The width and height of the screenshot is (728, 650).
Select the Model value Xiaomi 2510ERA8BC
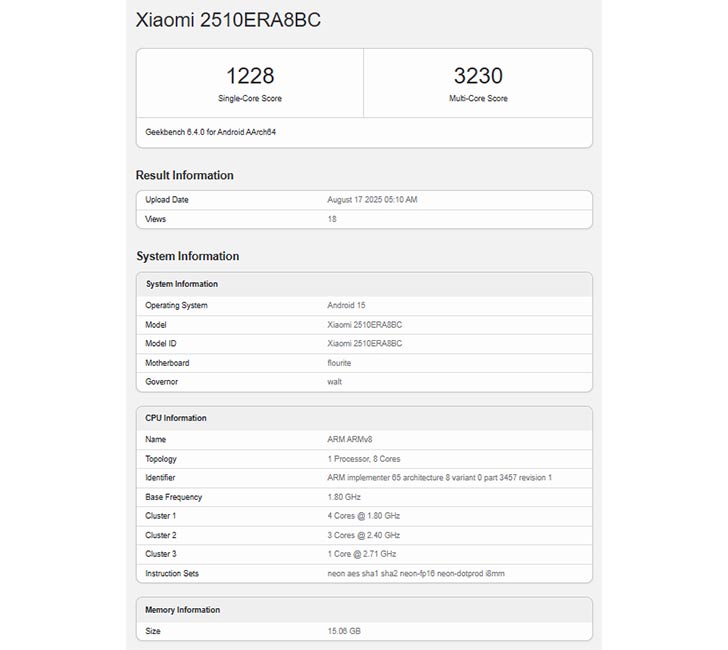(x=364, y=325)
